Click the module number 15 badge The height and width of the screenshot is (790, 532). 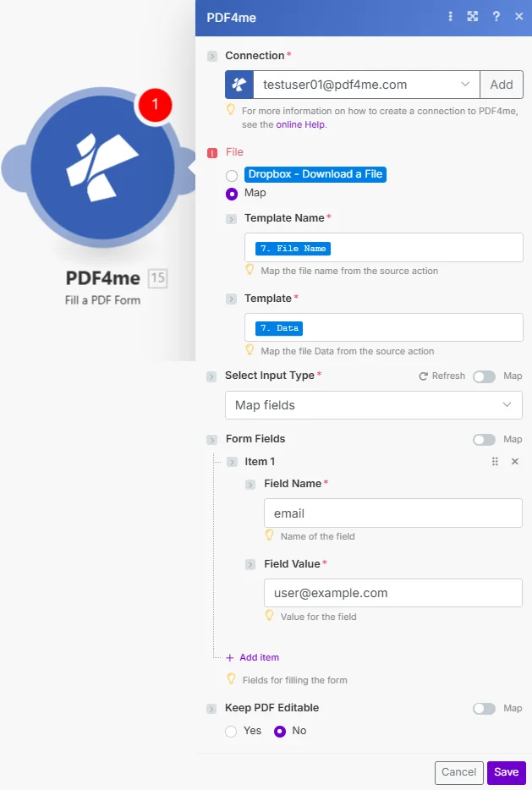point(157,278)
